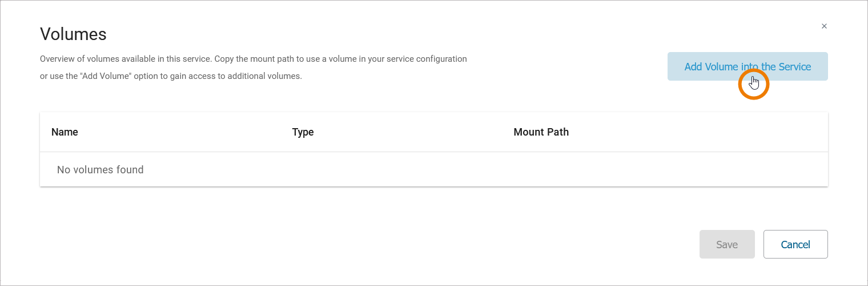Cancel the Volumes dialog
868x286 pixels.
[x=795, y=244]
